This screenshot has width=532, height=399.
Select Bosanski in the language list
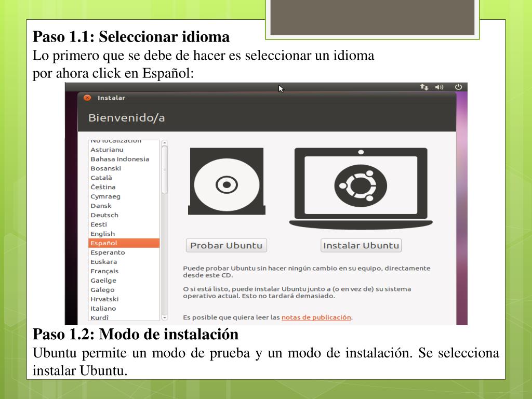[124, 168]
